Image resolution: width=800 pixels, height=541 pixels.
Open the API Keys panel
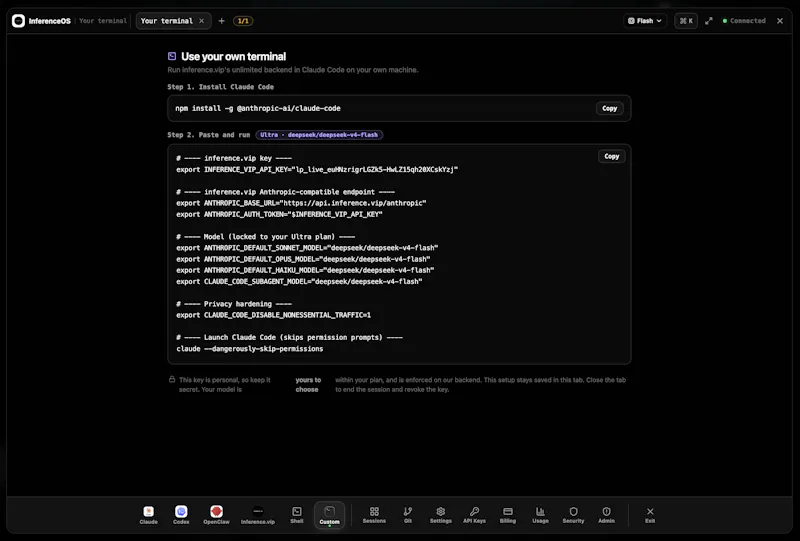474,514
